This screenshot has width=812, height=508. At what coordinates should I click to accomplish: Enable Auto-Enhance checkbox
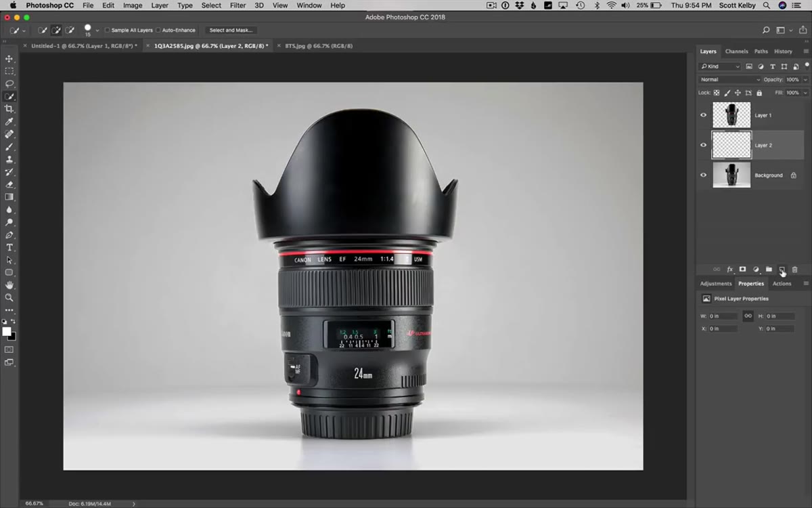pos(158,30)
